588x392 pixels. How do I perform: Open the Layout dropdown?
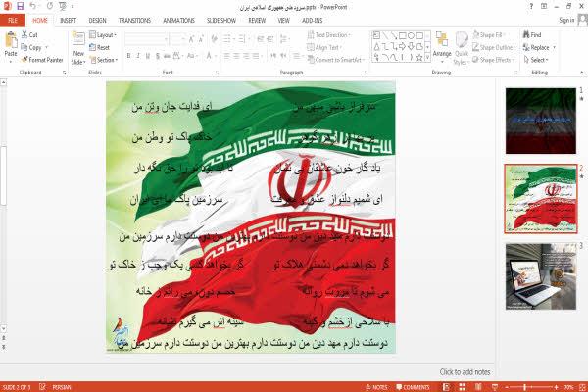[103, 35]
